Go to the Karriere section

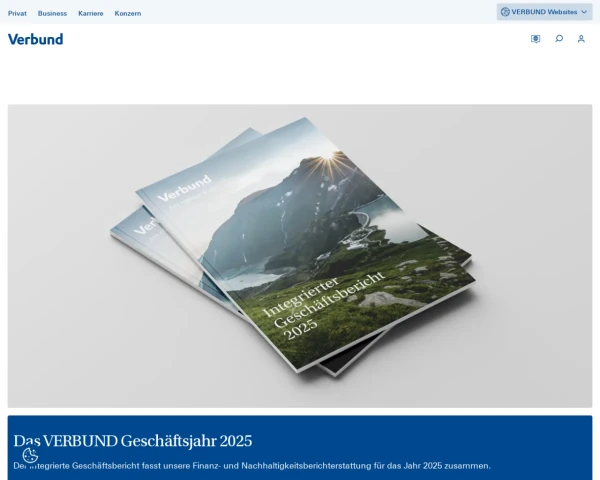tap(91, 13)
